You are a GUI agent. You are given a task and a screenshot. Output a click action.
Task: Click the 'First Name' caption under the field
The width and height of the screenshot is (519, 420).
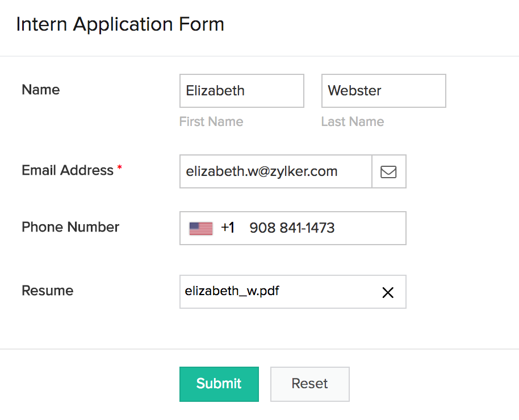211,121
